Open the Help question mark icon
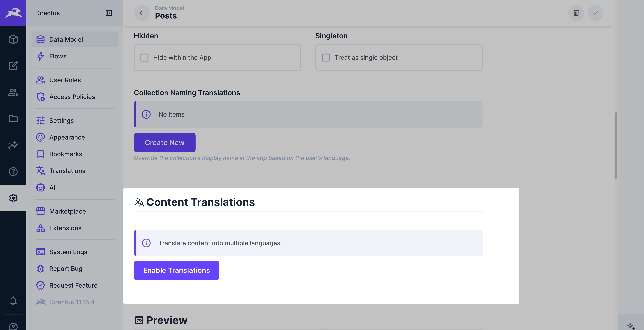The height and width of the screenshot is (330, 644). [x=13, y=172]
